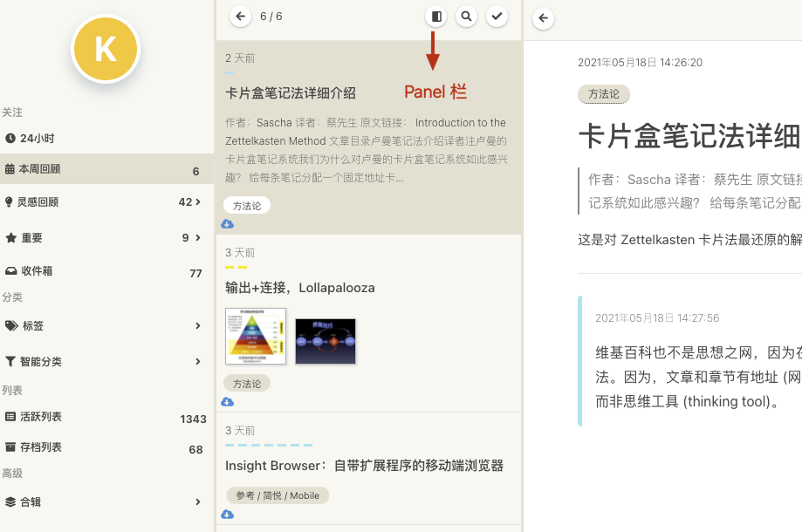The height and width of the screenshot is (532, 802).
Task: Click the calendar icon beside 本周回顾
Action: [10, 168]
